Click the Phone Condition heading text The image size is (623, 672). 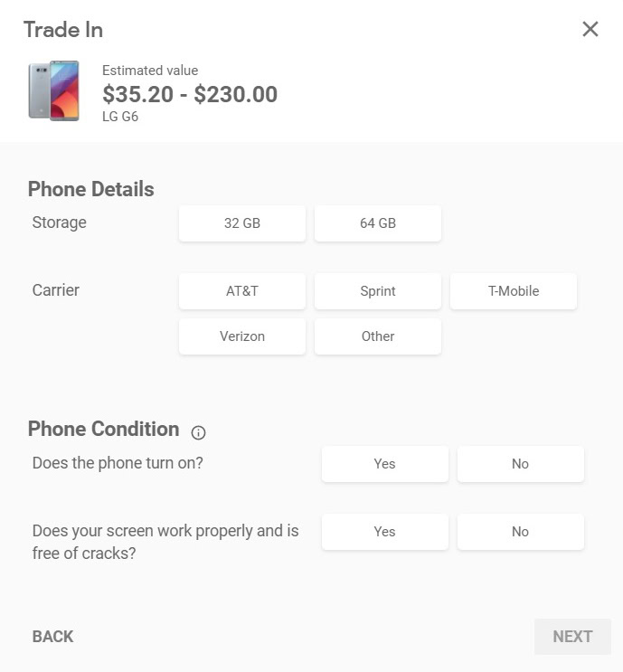click(x=103, y=430)
